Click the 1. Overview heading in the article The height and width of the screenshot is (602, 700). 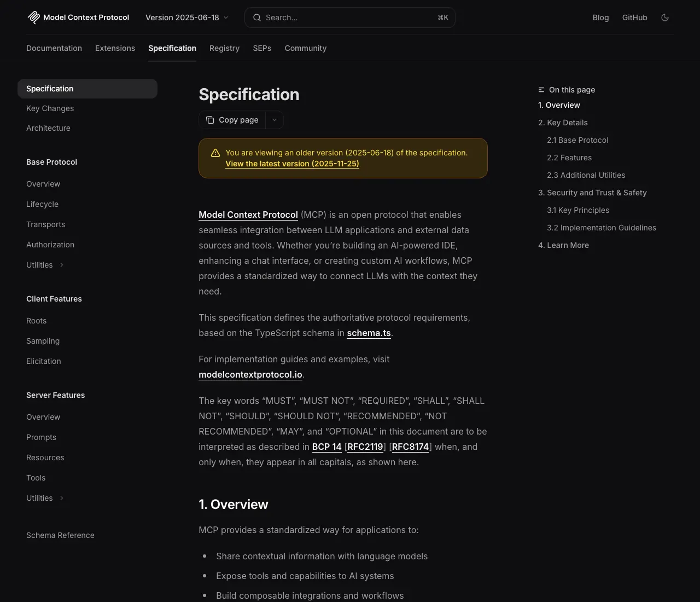234,505
